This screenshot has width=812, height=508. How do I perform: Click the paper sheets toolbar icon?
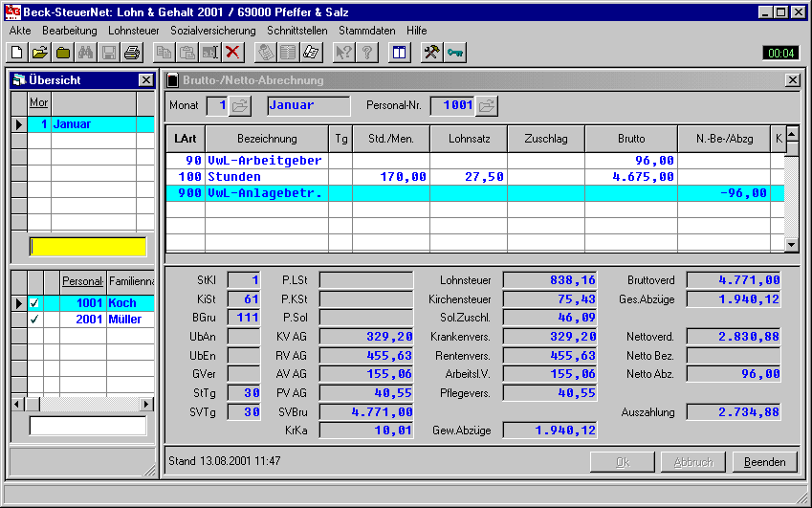311,53
